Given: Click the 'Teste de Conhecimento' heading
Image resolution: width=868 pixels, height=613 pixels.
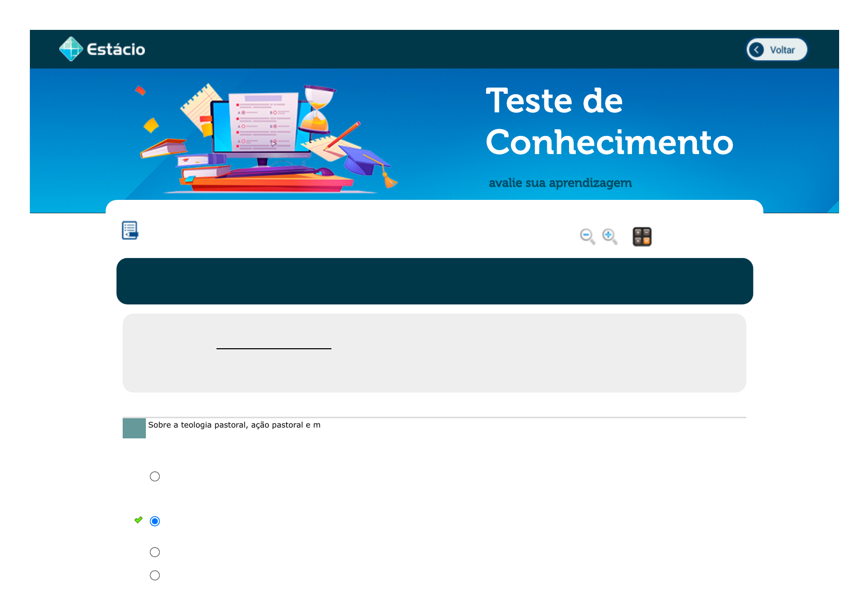Looking at the screenshot, I should pyautogui.click(x=608, y=121).
